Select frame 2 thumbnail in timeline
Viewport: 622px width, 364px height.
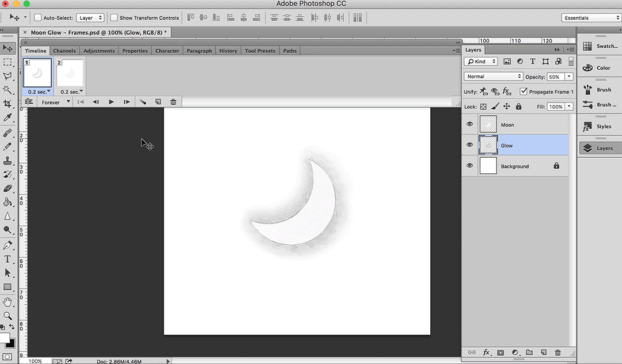[70, 73]
